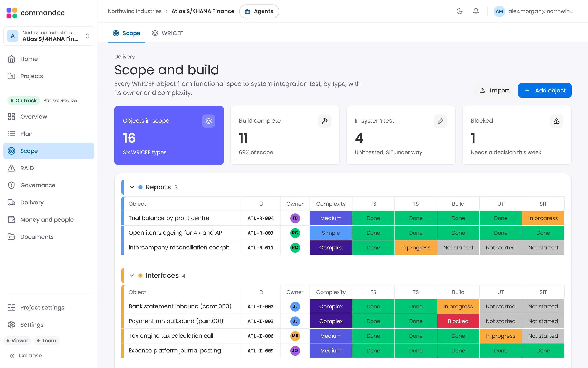Select Scope in sidebar navigation
This screenshot has width=588, height=368.
pyautogui.click(x=49, y=151)
